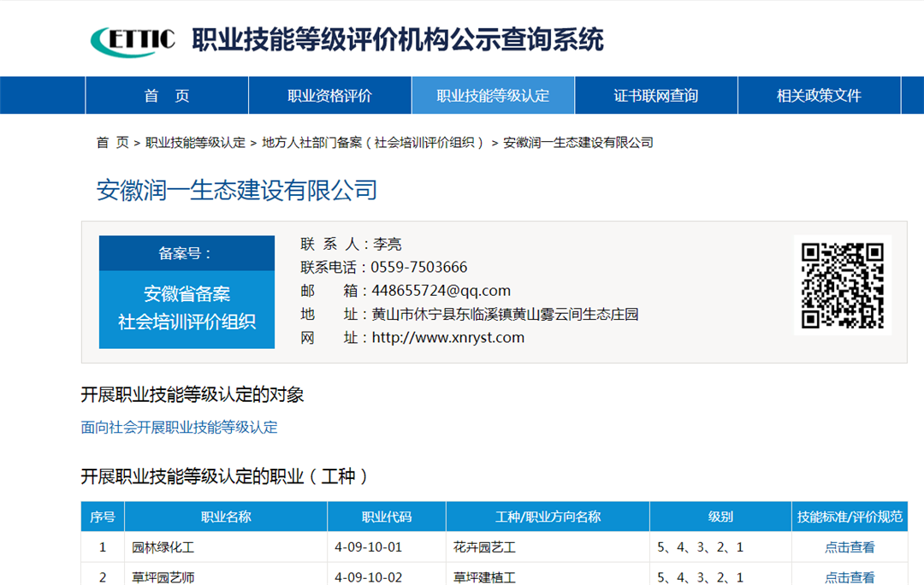The height and width of the screenshot is (585, 924).
Task: Click the email 448655724@qq.com
Action: [x=441, y=291]
